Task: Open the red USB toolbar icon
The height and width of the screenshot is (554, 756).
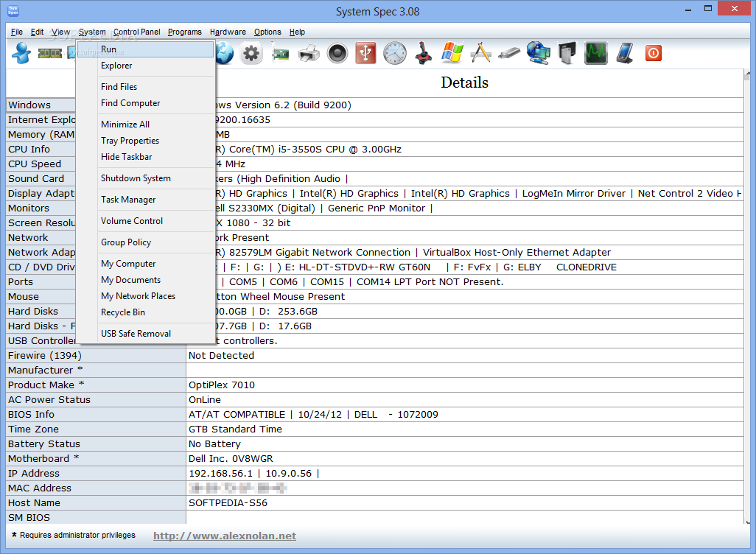Action: [366, 53]
